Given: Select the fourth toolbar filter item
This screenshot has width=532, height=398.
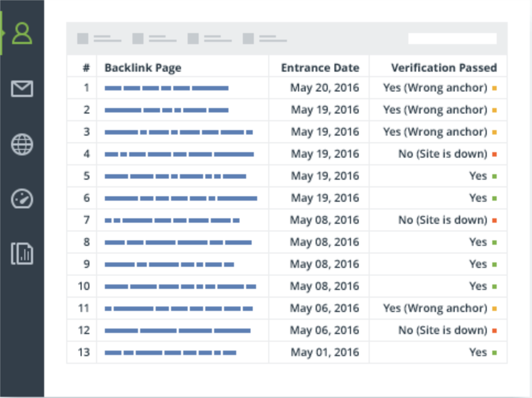Looking at the screenshot, I should pyautogui.click(x=265, y=39).
